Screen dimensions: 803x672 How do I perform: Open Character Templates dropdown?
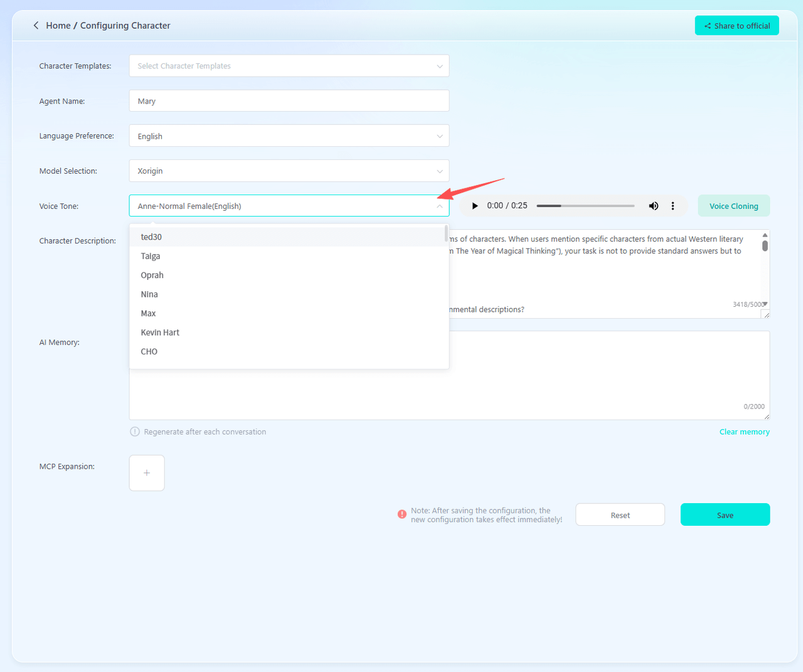[289, 66]
